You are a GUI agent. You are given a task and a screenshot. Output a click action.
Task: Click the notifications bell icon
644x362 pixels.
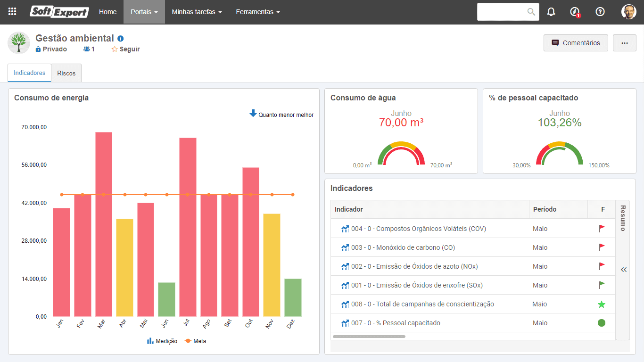pos(551,12)
